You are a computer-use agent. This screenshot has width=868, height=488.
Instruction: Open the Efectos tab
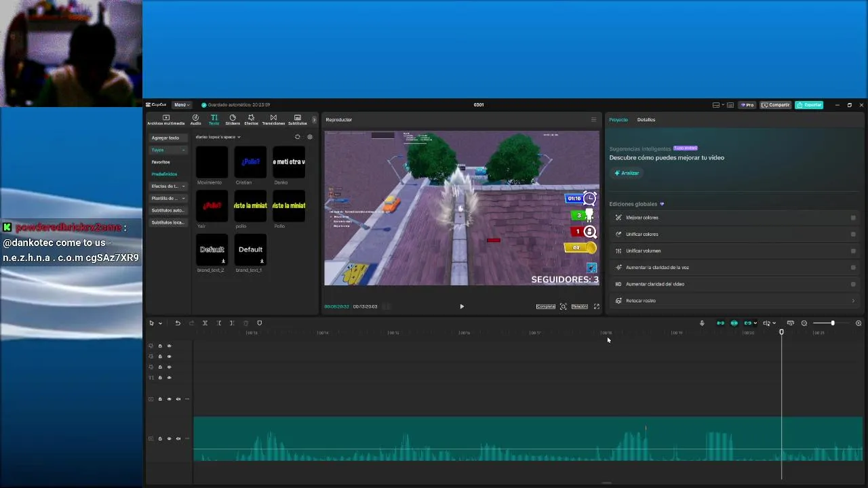251,120
